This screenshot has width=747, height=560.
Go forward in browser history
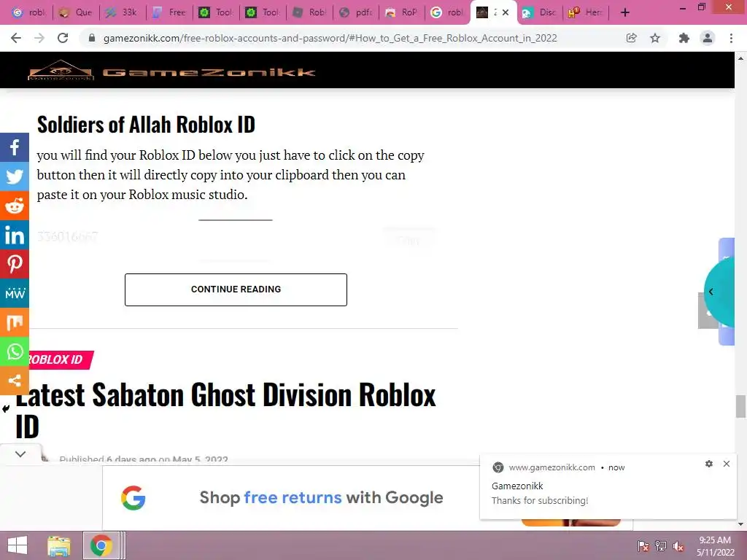click(x=39, y=38)
